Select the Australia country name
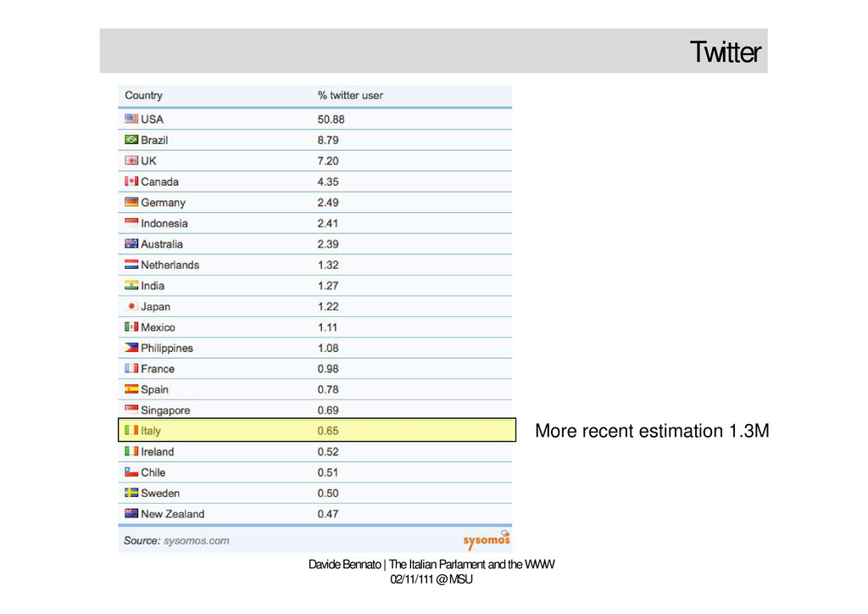 pos(162,243)
